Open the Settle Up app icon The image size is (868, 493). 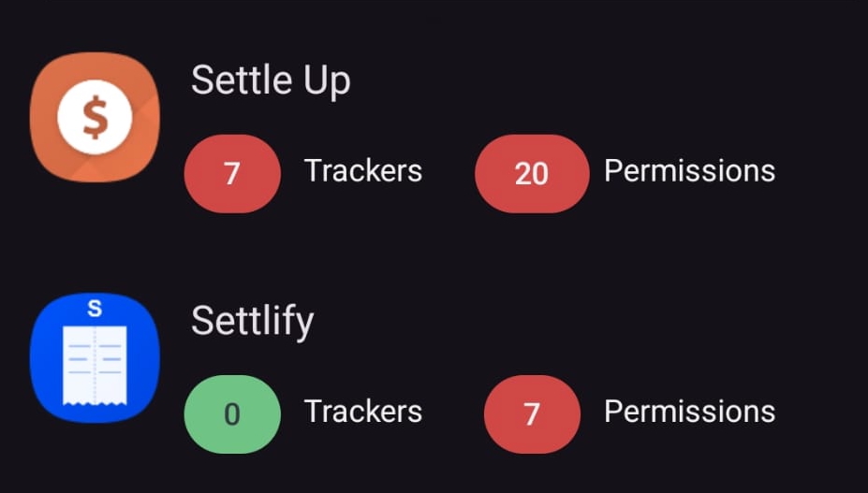(95, 117)
